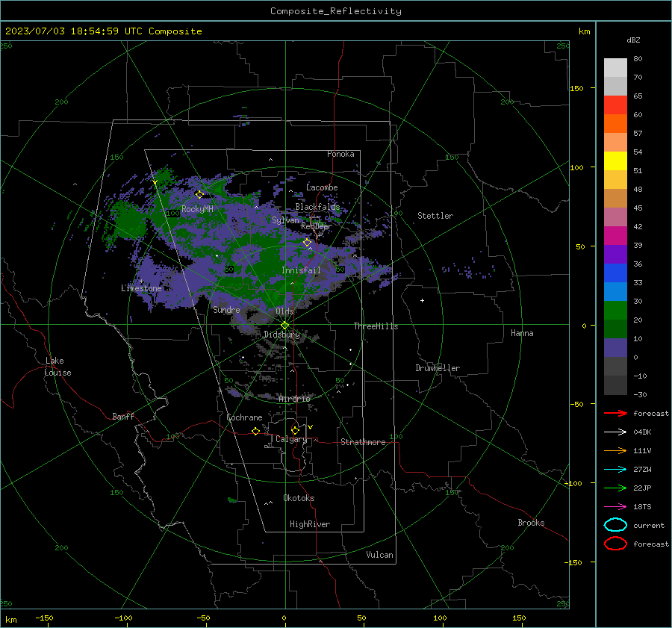
Task: Click the cyan current ellipse in legend
Action: [615, 525]
